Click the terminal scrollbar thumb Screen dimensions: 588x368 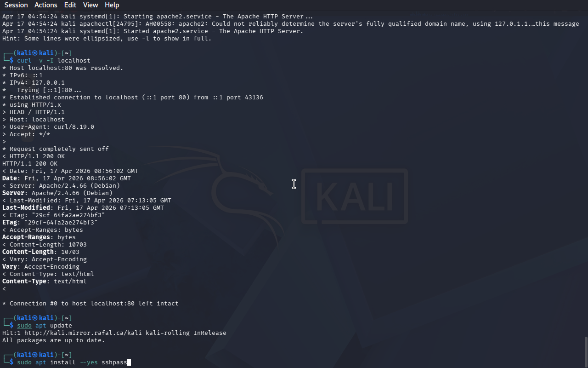586,352
